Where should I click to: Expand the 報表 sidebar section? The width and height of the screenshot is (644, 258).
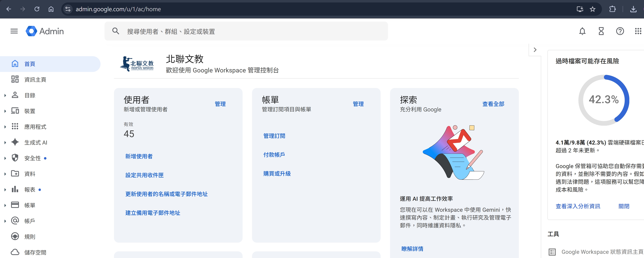pos(5,190)
